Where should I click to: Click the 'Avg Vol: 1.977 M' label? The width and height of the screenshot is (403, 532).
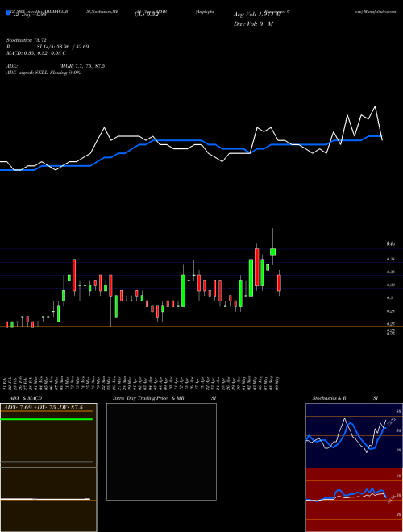point(257,15)
